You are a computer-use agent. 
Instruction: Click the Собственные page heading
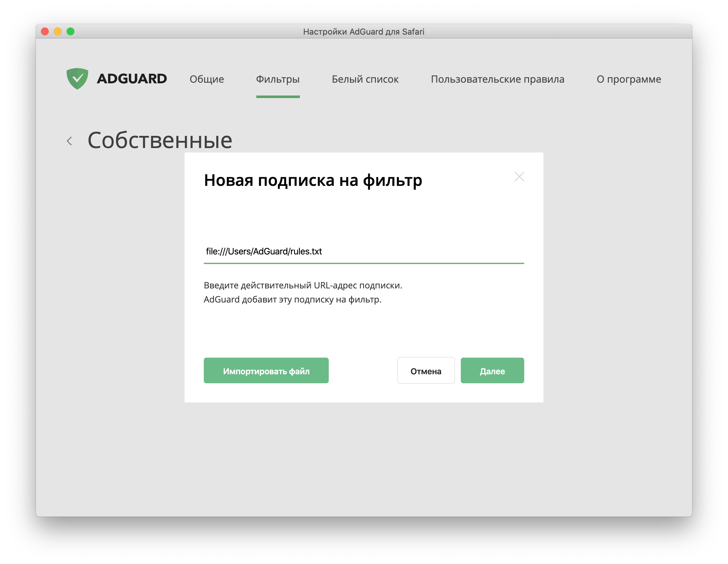click(160, 140)
